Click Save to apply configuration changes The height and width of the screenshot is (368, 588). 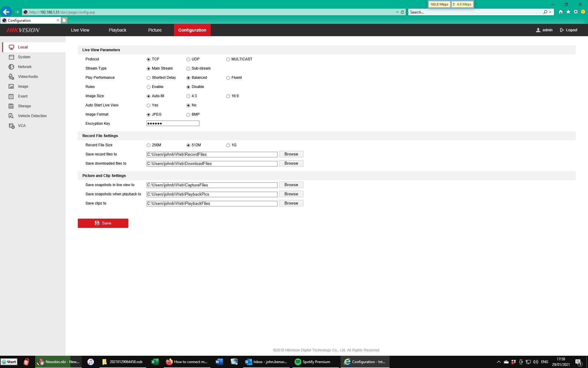[103, 223]
